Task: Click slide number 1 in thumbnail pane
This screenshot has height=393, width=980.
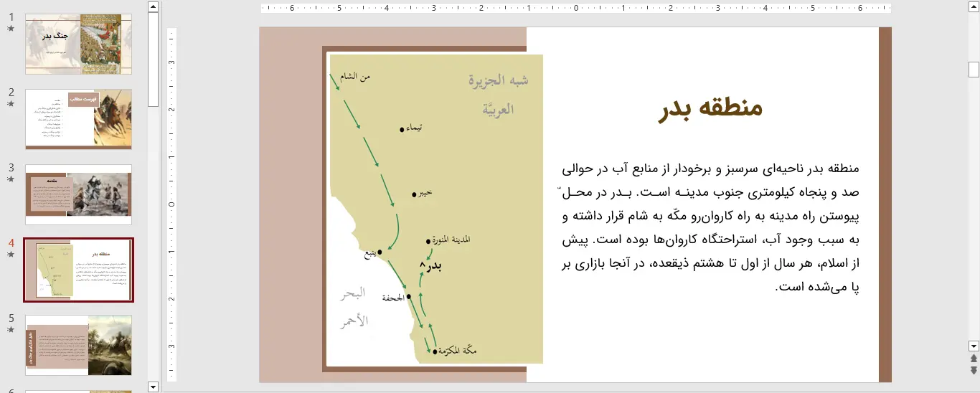Action: 11,17
